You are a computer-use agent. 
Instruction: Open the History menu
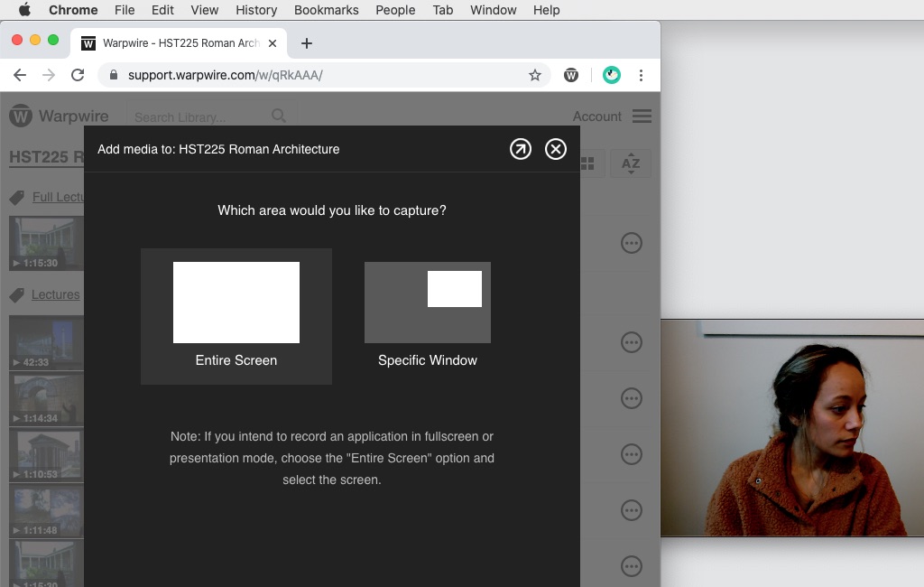coord(256,10)
